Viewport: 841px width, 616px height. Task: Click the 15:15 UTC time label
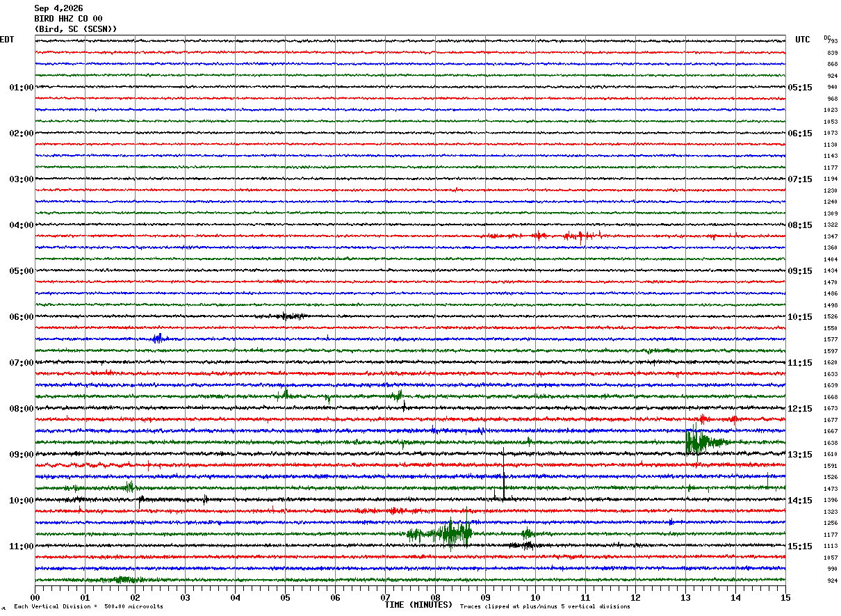[x=800, y=546]
